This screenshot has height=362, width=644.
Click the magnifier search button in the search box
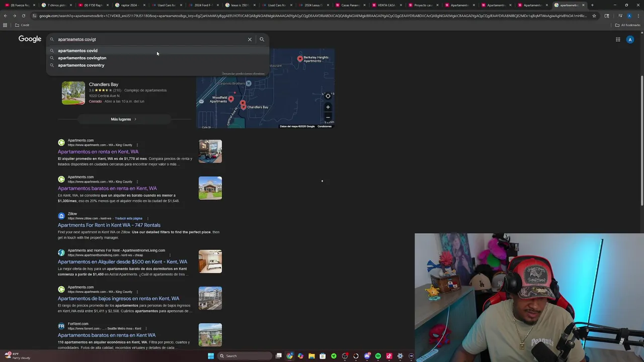(262, 39)
